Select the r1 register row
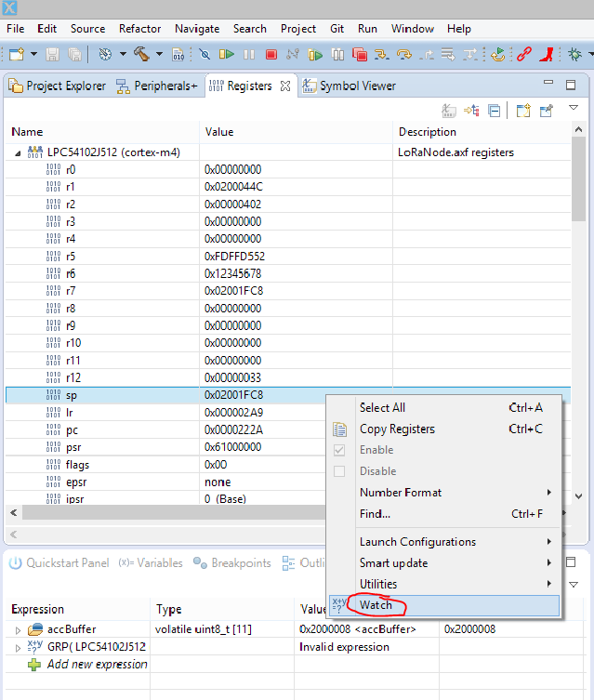This screenshot has height=700, width=594. tap(288, 187)
